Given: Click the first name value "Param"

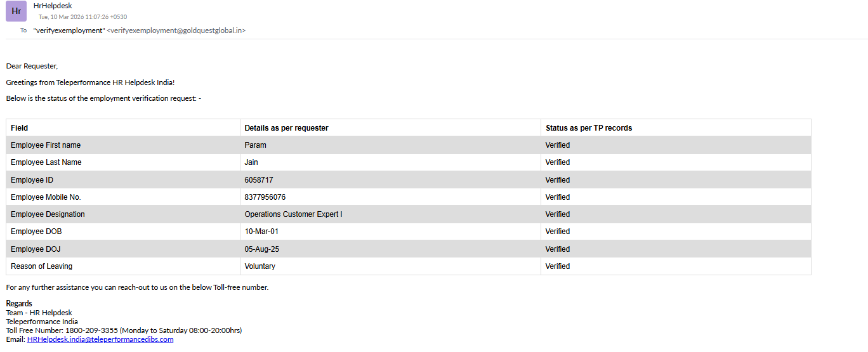Looking at the screenshot, I should point(256,145).
